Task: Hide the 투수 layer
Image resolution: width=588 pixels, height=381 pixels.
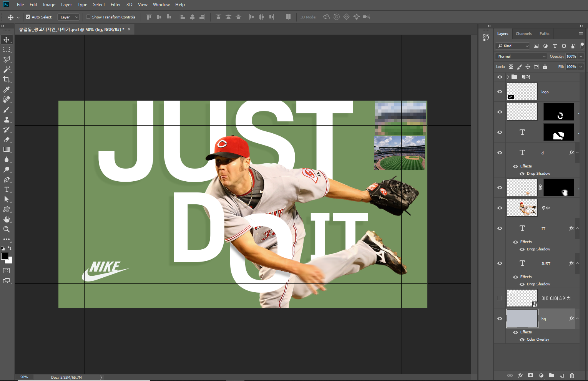Action: point(500,208)
